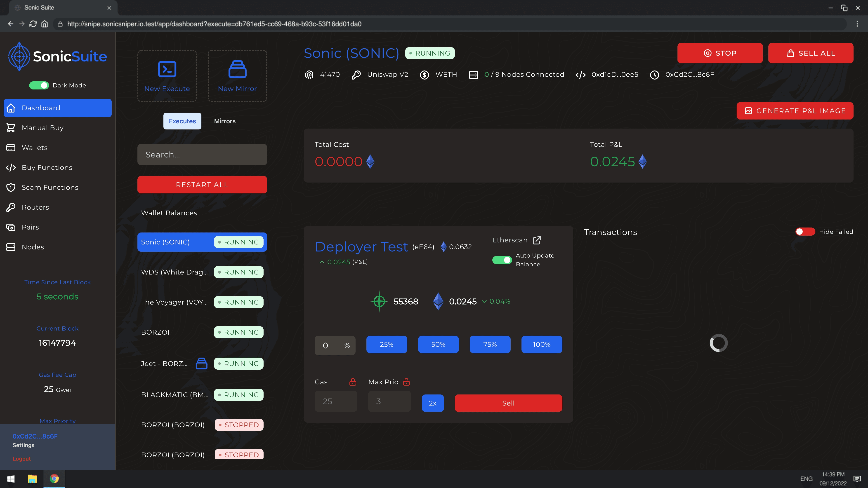This screenshot has height=488, width=868.
Task: Click the mirror icon on Jeet - BORZ row
Action: 201,363
